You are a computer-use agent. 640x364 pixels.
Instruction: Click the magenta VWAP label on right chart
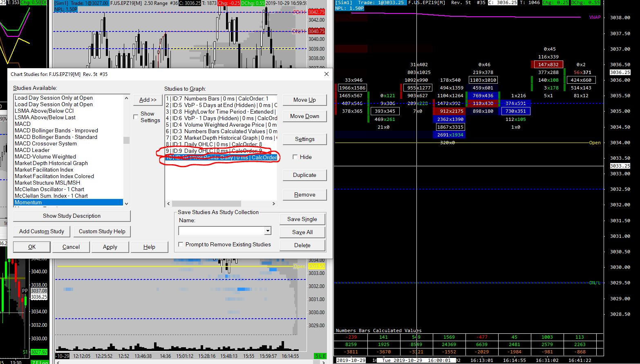pos(595,17)
